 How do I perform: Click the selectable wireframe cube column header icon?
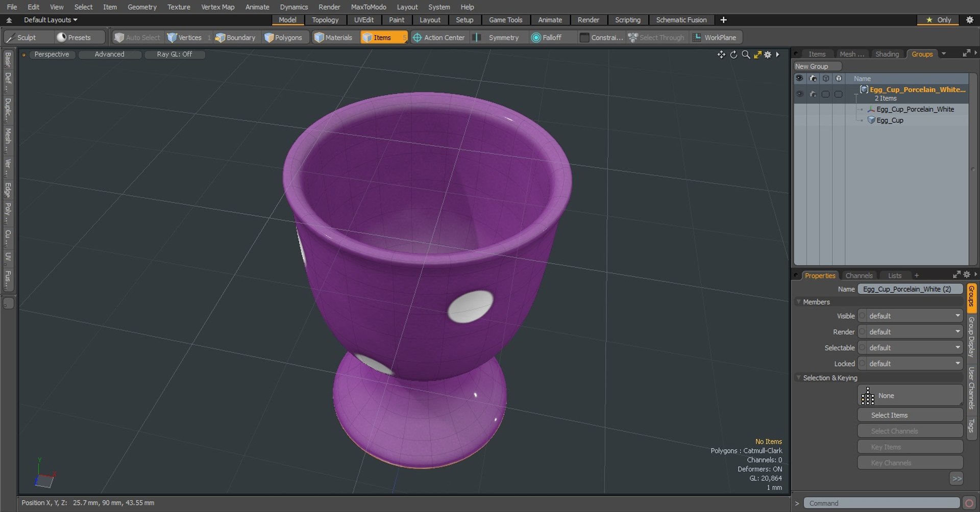[826, 79]
